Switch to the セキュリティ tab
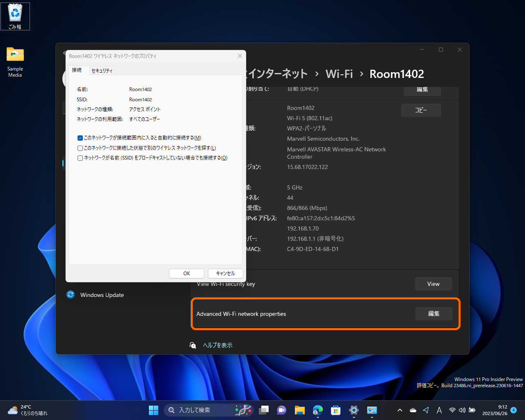Image resolution: width=525 pixels, height=420 pixels. (102, 71)
